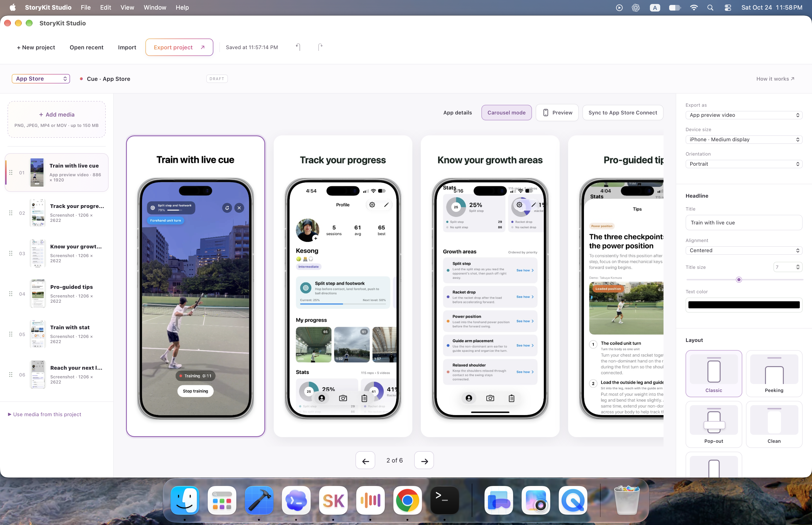This screenshot has height=525, width=812.
Task: Select the Clean layout option
Action: click(x=774, y=424)
